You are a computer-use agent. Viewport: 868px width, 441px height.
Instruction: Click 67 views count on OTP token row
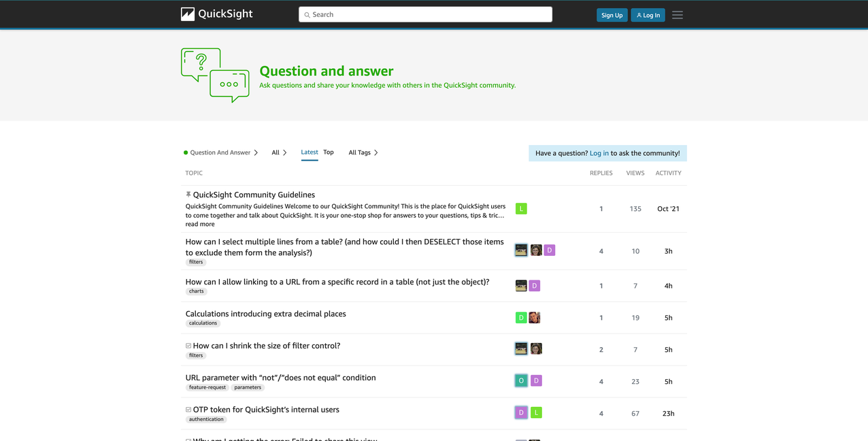[x=635, y=413]
